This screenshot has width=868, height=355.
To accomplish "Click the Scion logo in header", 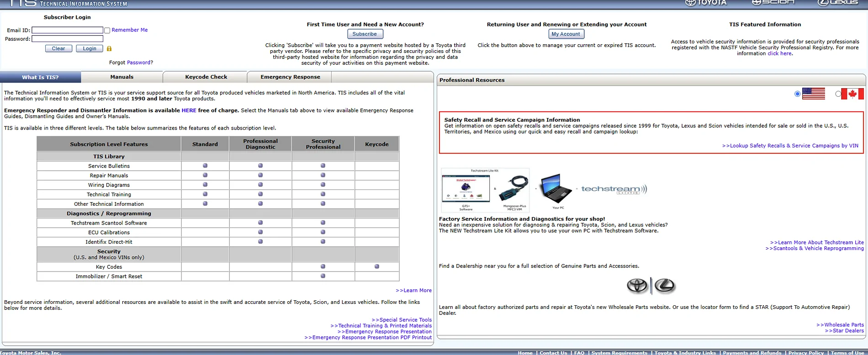I will coord(773,2).
